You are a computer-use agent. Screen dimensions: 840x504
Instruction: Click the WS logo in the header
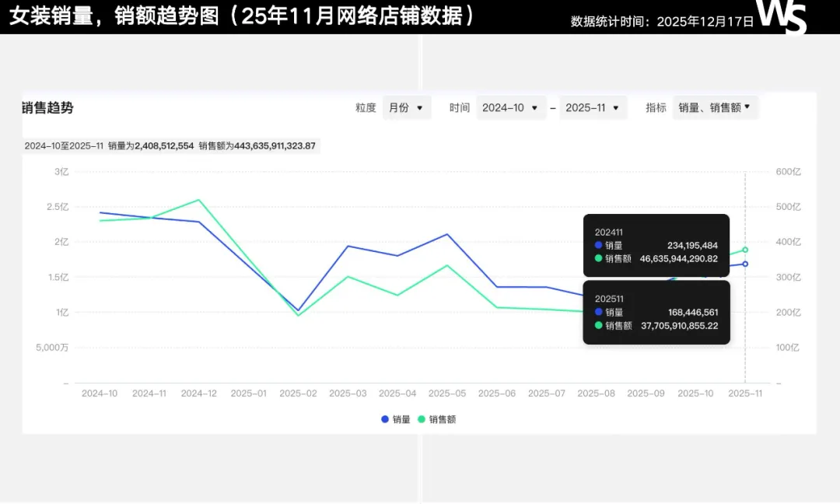pyautogui.click(x=782, y=16)
